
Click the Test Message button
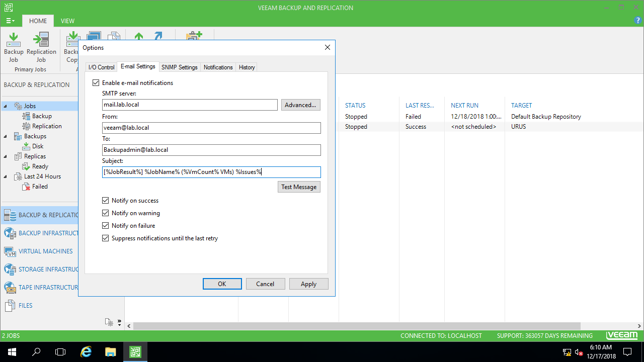[x=299, y=187]
